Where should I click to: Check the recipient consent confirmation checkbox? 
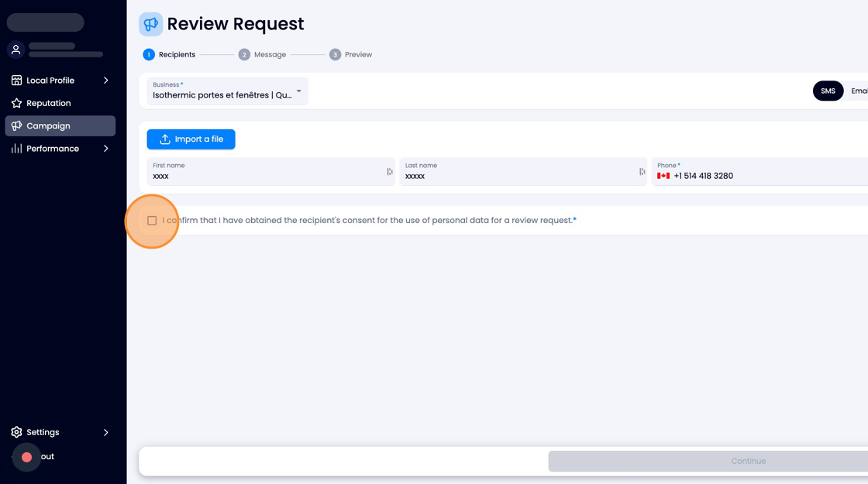(152, 220)
